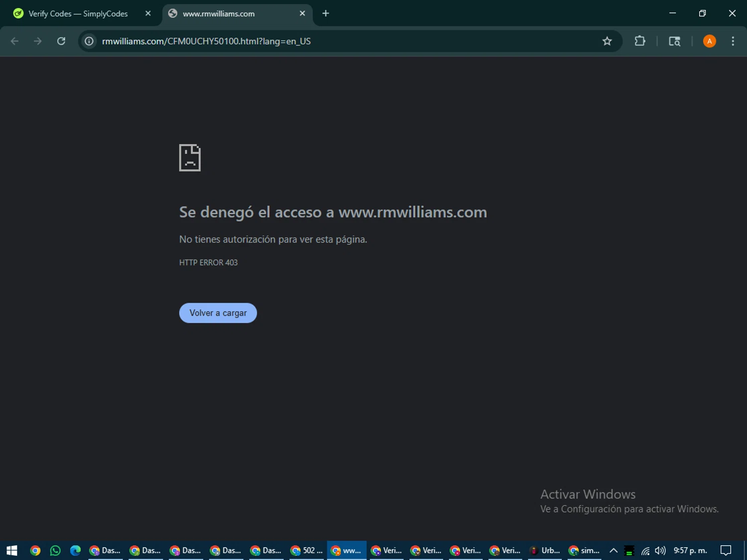747x560 pixels.
Task: Click the HTTP ERROR 403 text
Action: [209, 262]
